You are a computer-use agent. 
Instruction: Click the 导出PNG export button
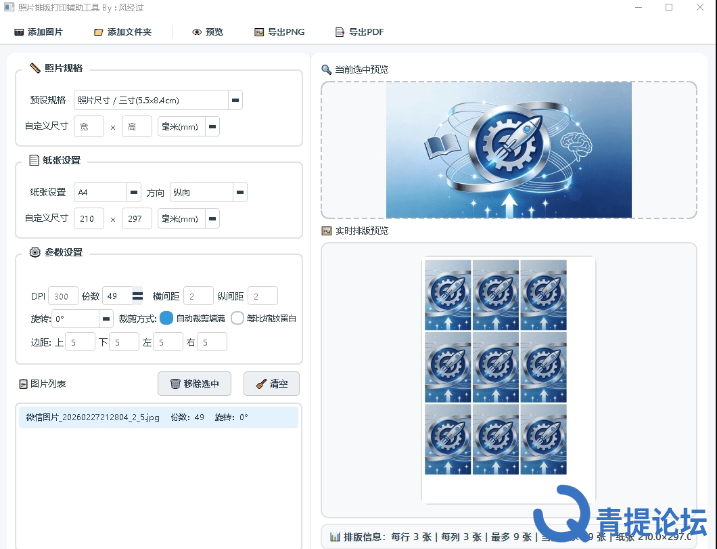(x=279, y=32)
